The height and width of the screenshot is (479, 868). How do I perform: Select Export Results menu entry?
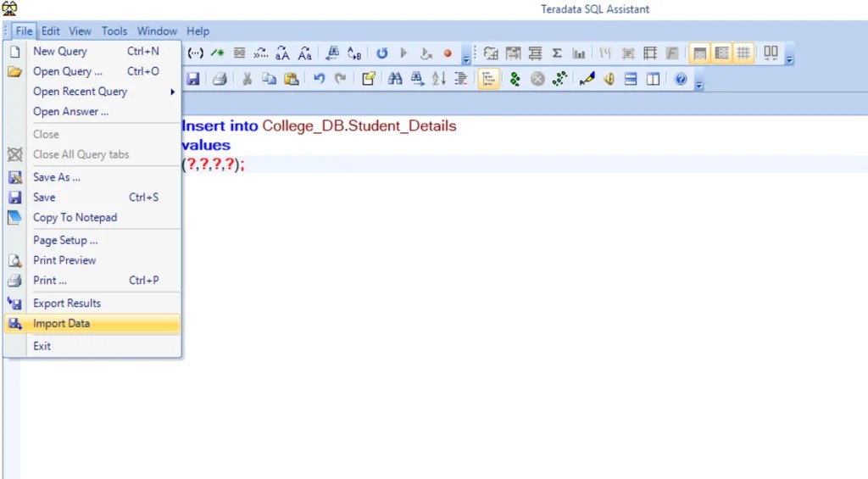[x=92, y=304]
